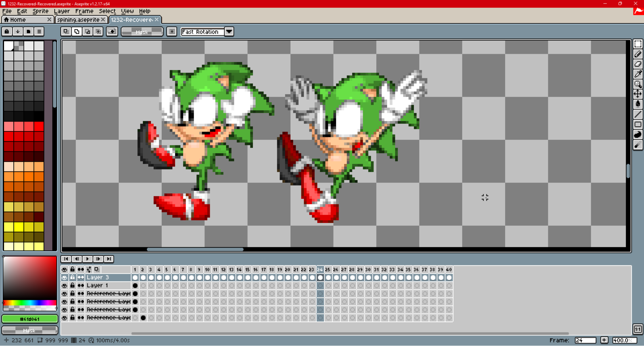
Task: Toggle continuous cels for Layer 1
Action: click(x=81, y=285)
